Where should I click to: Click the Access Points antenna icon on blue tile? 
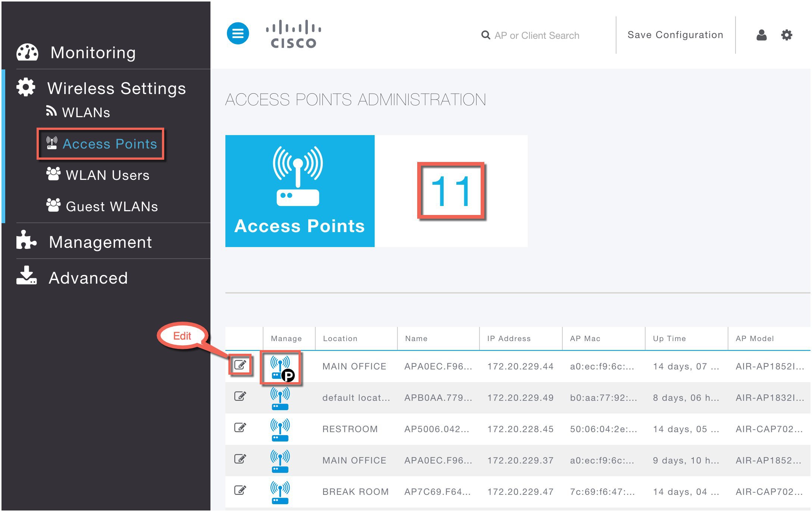297,175
